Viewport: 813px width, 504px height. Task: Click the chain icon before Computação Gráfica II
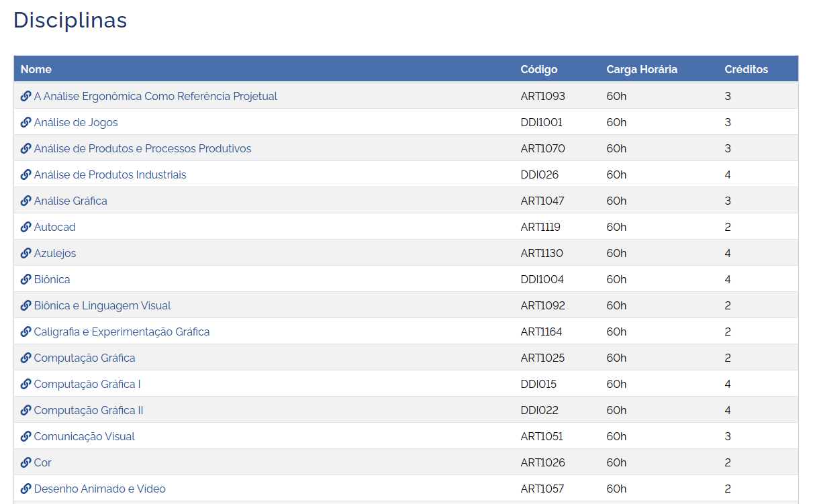coord(26,410)
